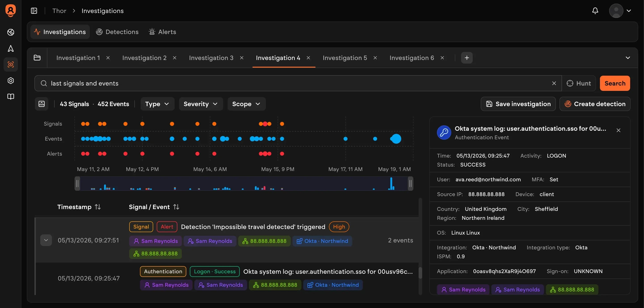Switch to the Investigations section tab

coord(60,32)
